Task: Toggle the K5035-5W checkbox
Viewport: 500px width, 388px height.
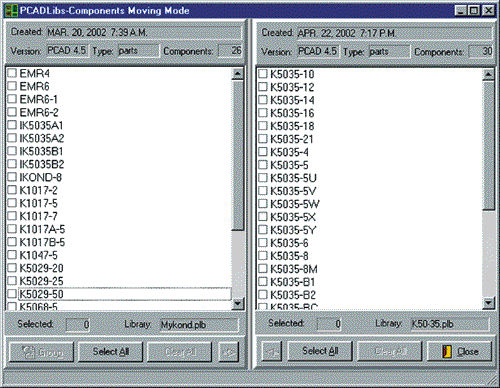Action: (263, 204)
